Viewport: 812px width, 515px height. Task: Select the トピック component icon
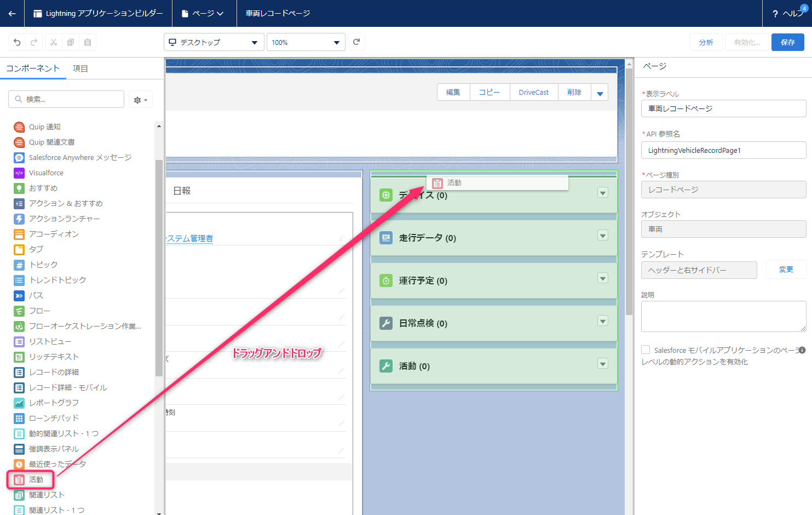pyautogui.click(x=19, y=265)
